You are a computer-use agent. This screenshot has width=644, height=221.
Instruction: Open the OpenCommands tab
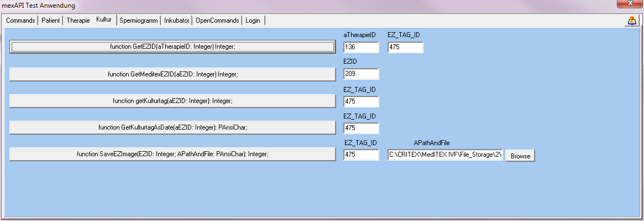click(217, 20)
